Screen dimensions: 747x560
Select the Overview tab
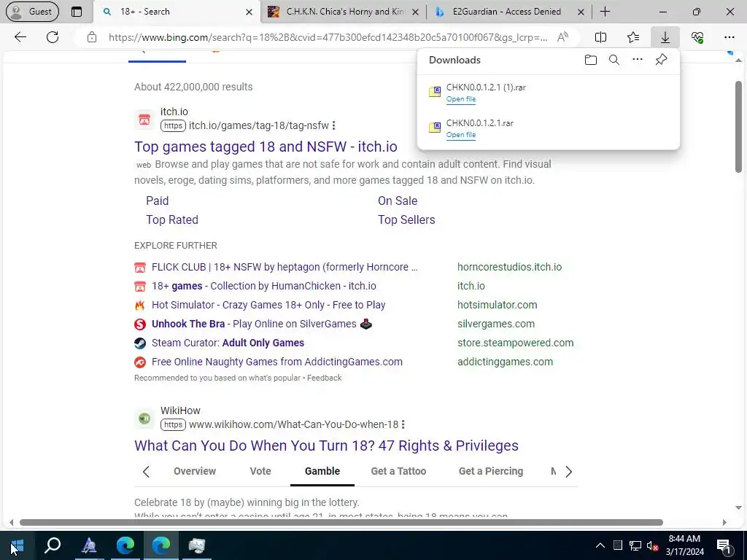(x=195, y=472)
